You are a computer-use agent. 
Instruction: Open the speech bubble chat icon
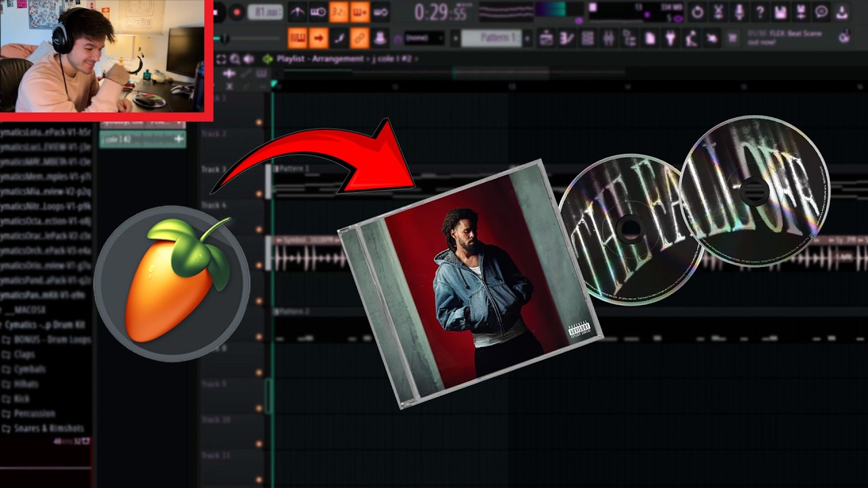(x=821, y=12)
